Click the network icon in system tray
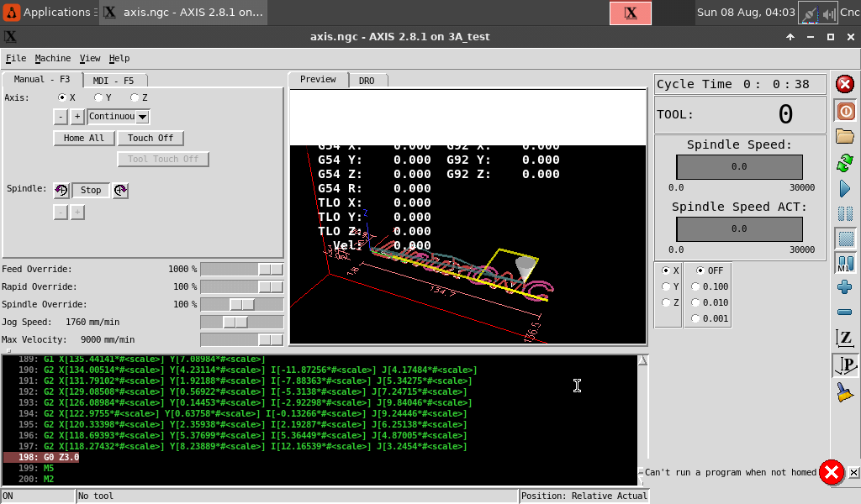Viewport: 861px width, 504px height. [x=810, y=13]
